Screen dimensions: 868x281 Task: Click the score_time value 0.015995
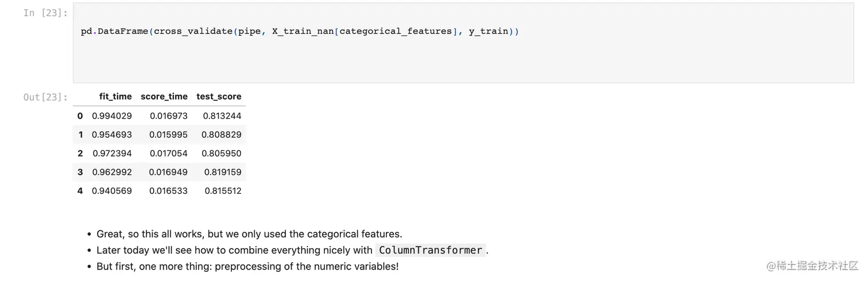168,135
